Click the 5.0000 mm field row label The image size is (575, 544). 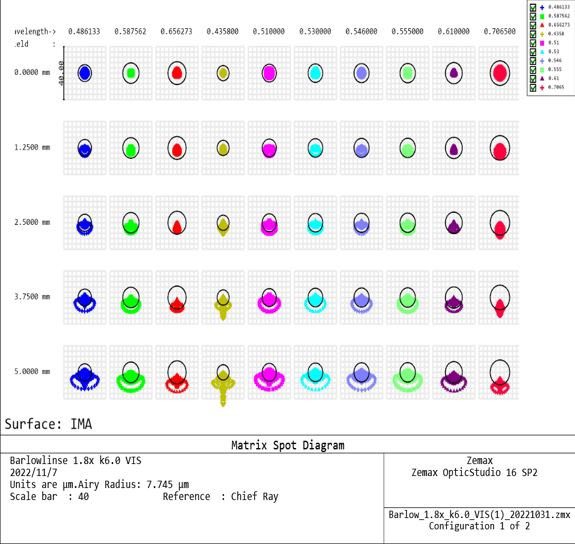click(32, 371)
